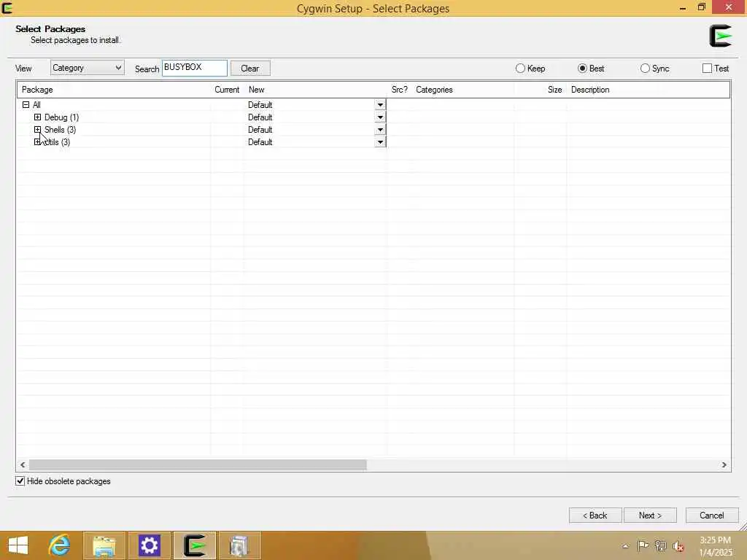Open the Action Center flag icon
747x560 pixels.
point(643,545)
